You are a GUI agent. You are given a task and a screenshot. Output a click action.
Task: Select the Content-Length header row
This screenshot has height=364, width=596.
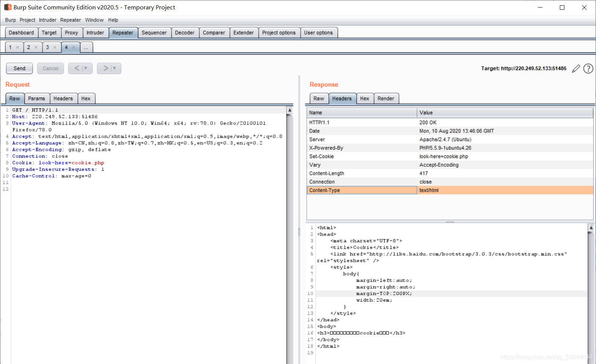[450, 174]
